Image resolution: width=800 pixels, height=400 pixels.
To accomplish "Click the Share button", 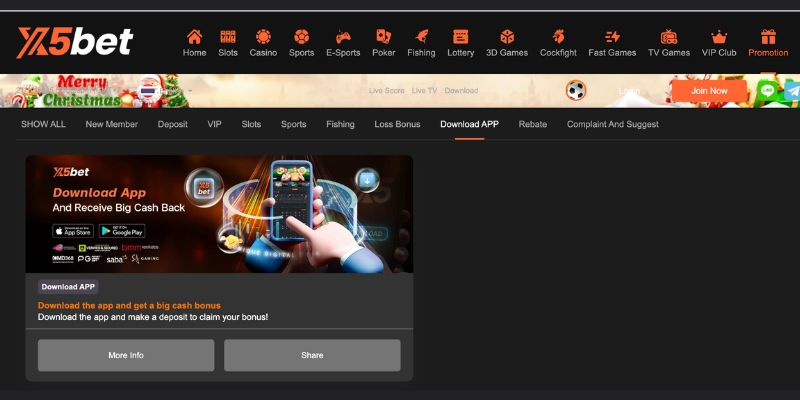I will (x=312, y=355).
